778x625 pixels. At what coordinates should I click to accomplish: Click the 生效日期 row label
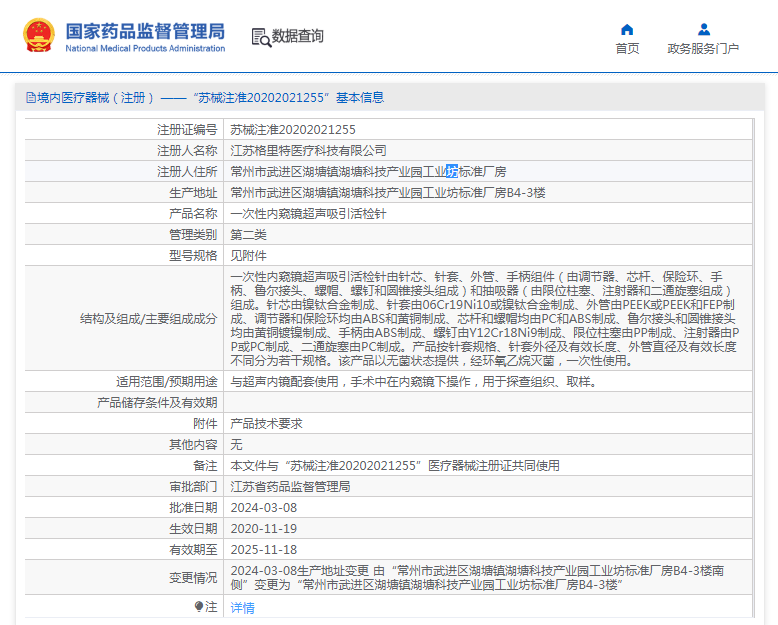point(193,529)
